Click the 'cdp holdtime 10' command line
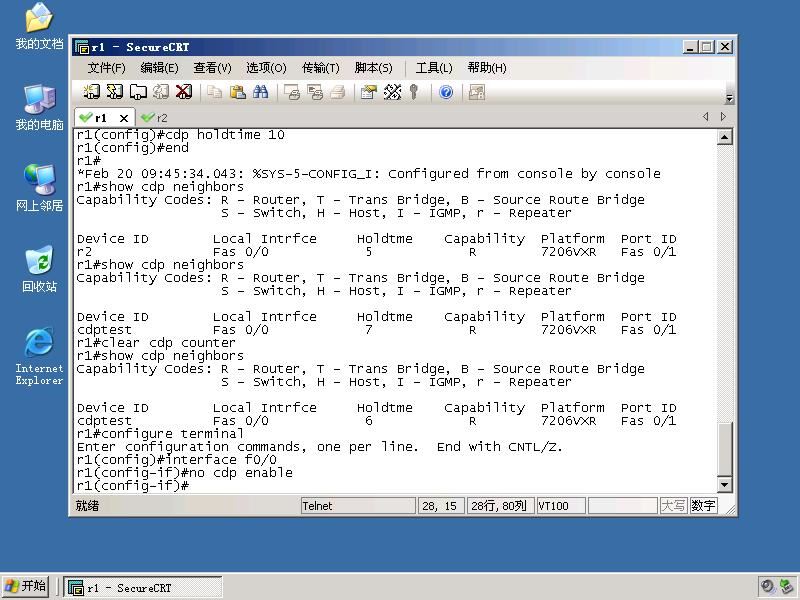Viewport: 800px width, 600px height. tap(181, 135)
